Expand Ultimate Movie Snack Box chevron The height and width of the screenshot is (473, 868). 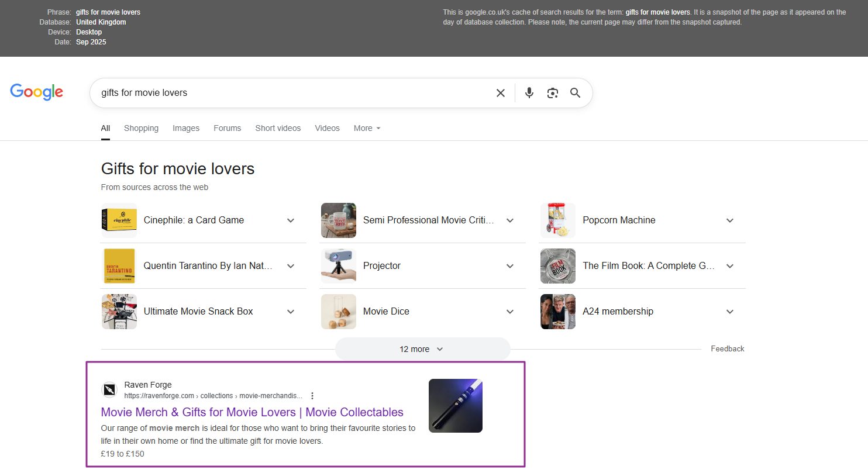point(291,312)
